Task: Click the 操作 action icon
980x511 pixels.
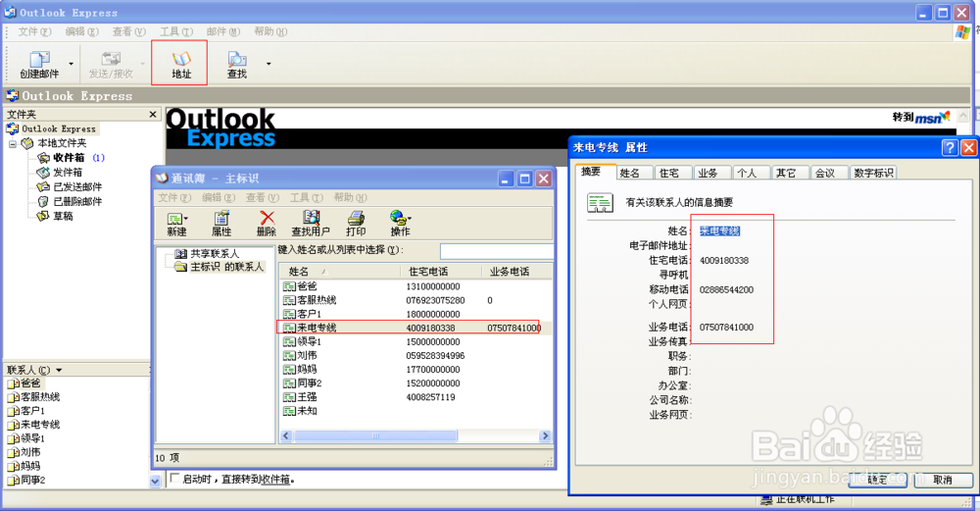Action: (400, 224)
